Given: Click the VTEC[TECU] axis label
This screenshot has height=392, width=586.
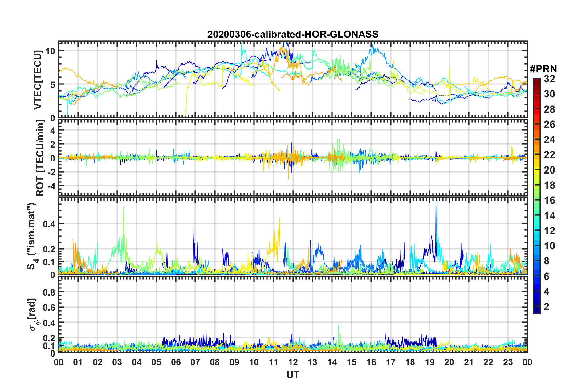Looking at the screenshot, I should (x=38, y=80).
